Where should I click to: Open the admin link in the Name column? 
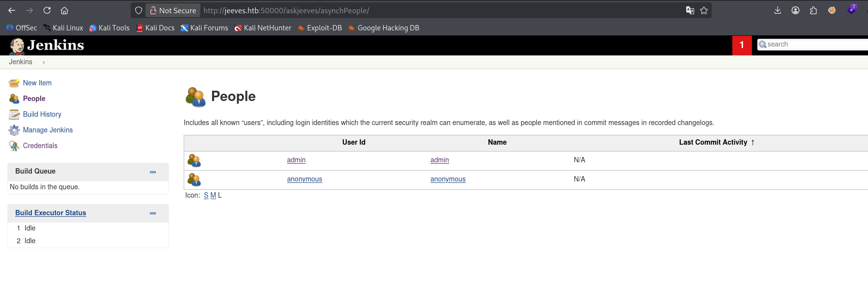440,160
